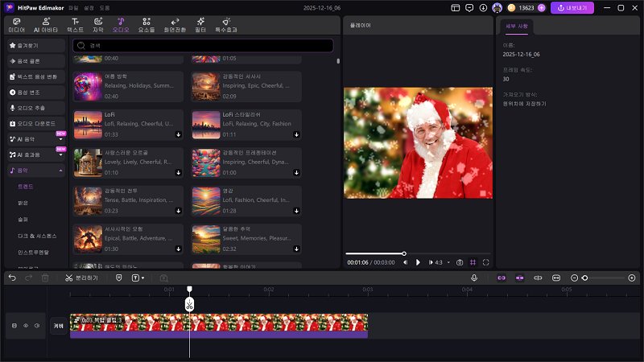Click the 분리하기 split button

tap(82, 278)
